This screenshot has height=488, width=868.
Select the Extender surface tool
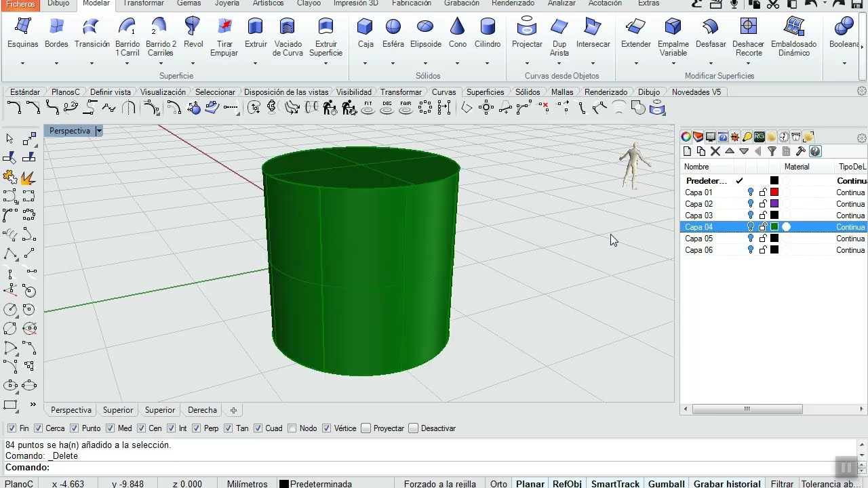coord(636,33)
